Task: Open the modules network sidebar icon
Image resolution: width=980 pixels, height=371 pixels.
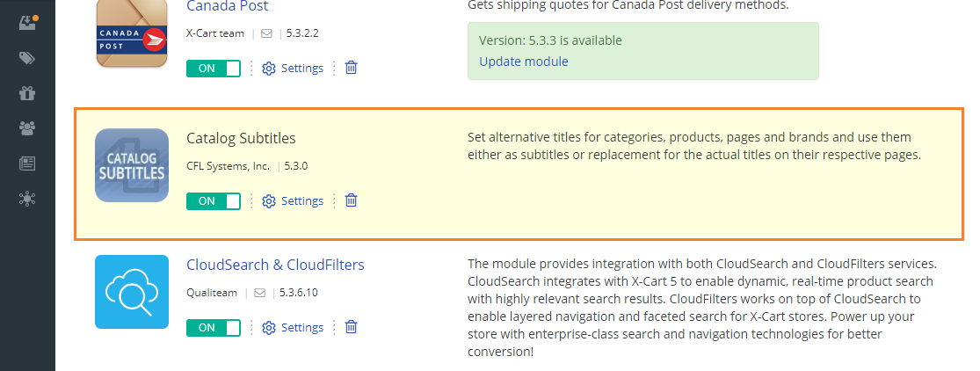Action: tap(27, 199)
